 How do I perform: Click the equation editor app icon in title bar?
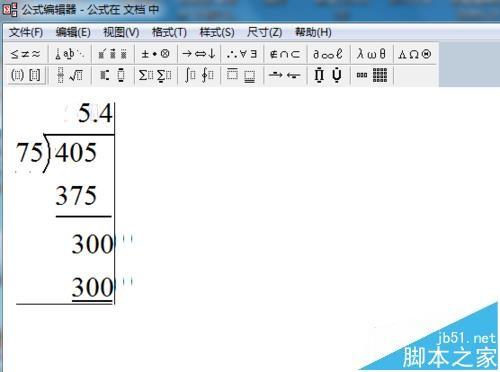click(x=9, y=9)
